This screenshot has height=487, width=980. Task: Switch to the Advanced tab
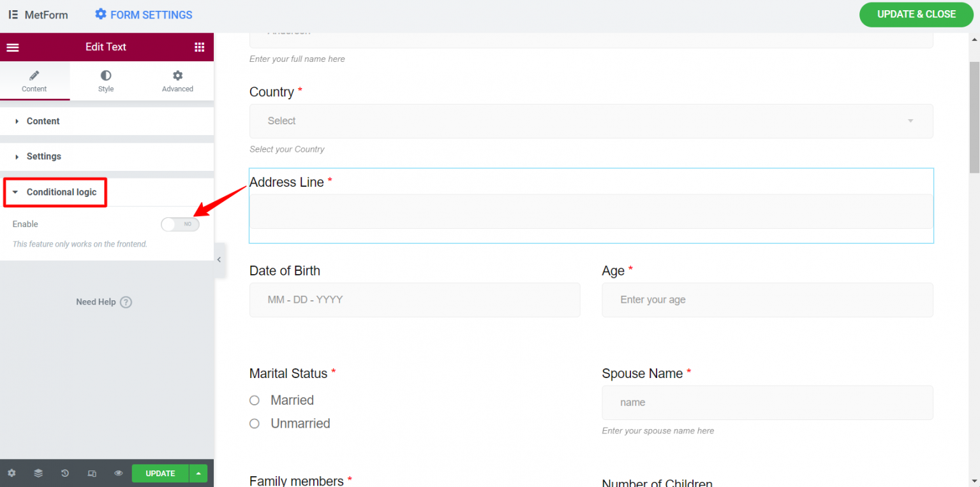177,81
